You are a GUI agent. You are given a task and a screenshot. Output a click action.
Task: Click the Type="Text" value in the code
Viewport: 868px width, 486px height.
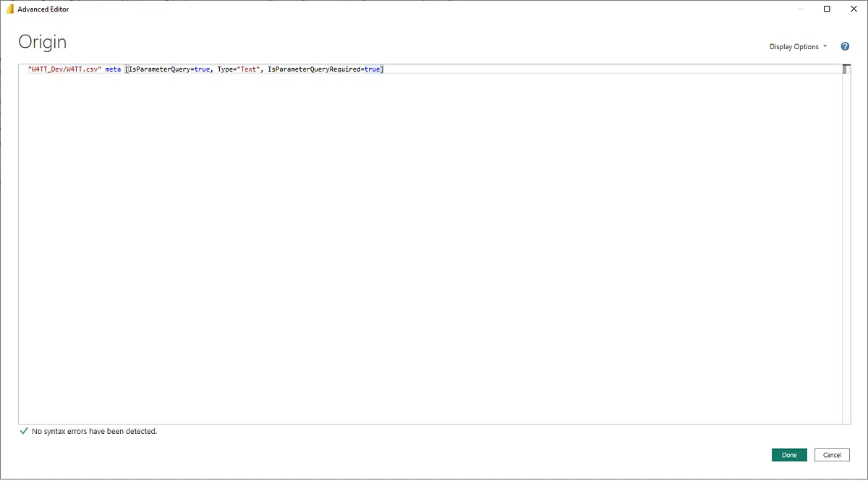(238, 69)
